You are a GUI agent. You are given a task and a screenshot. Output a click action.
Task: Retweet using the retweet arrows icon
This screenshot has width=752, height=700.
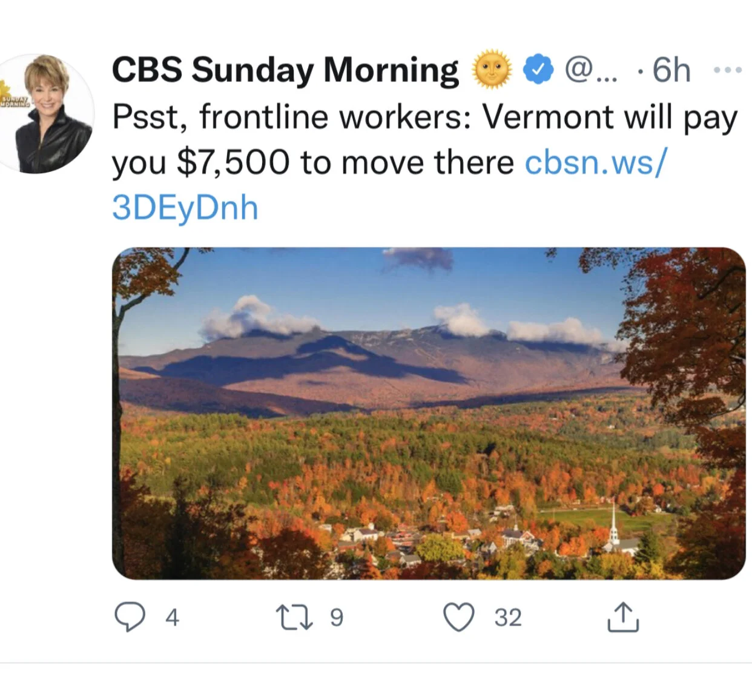(x=294, y=617)
